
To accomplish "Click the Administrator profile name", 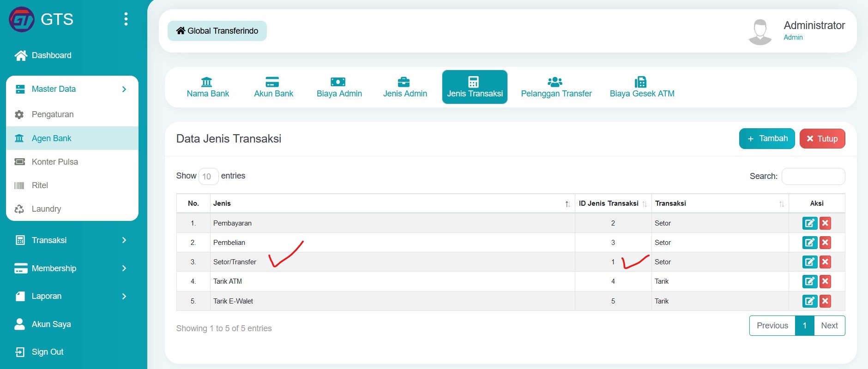I will (x=814, y=25).
